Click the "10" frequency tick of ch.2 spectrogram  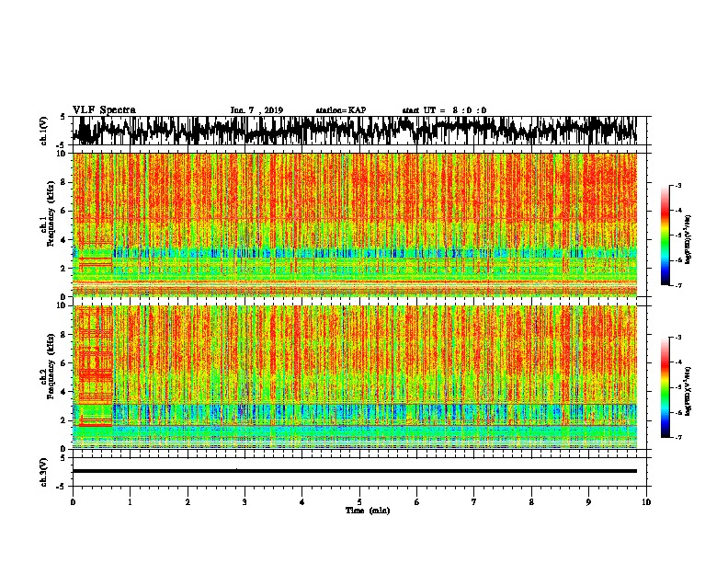click(63, 305)
